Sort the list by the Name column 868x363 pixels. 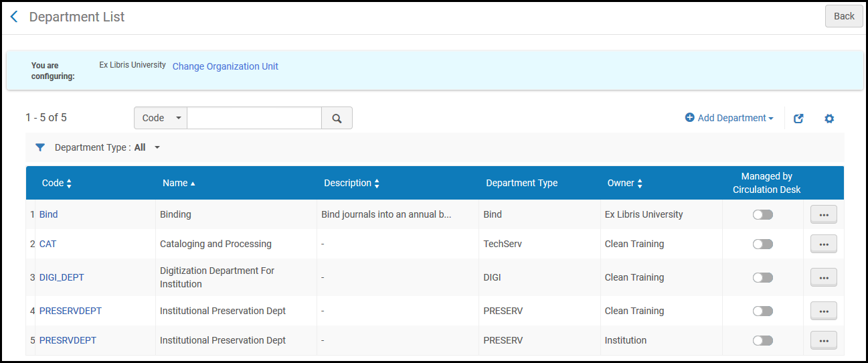pos(179,183)
